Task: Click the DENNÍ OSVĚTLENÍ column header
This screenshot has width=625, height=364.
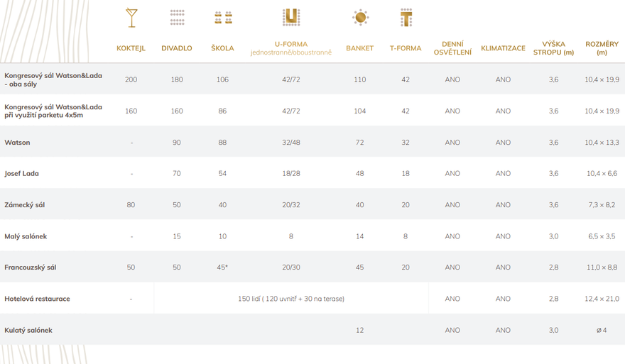Action: 452,48
